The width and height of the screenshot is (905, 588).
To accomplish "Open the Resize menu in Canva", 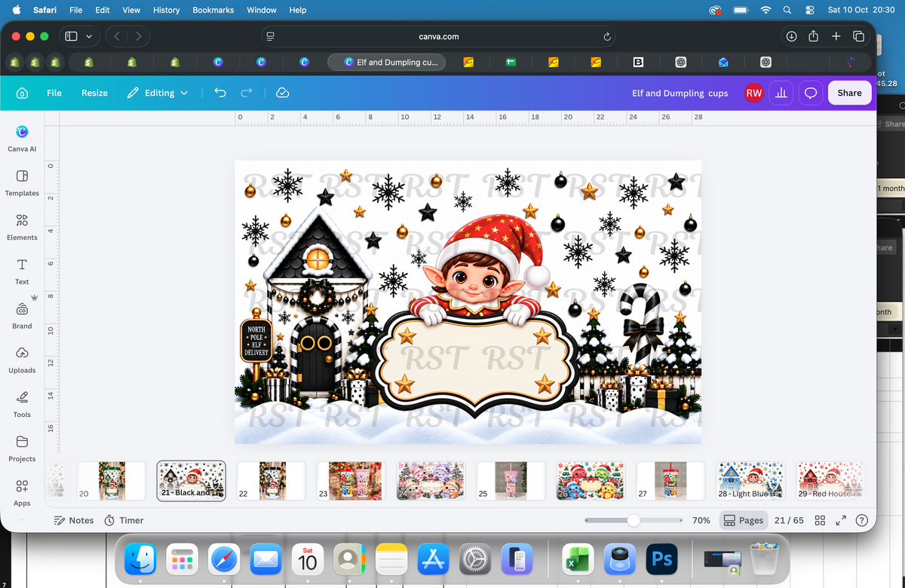I will tap(94, 93).
